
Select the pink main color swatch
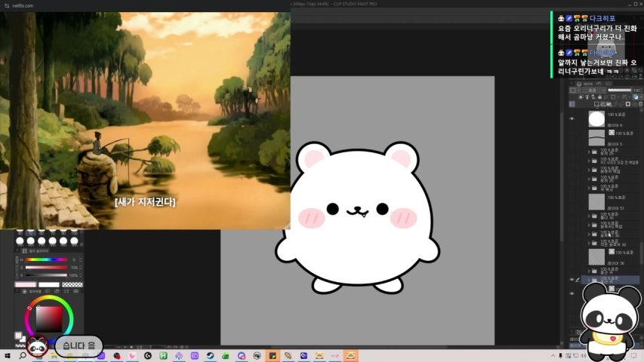click(26, 284)
